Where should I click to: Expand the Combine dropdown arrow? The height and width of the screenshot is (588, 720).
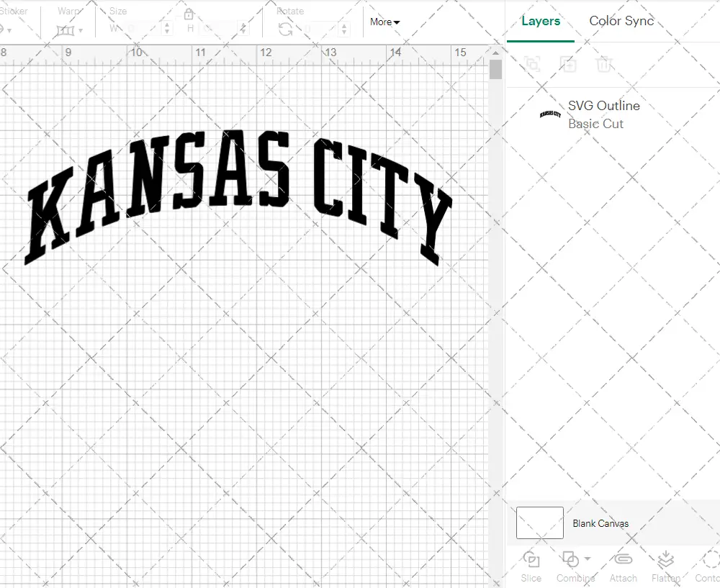(588, 558)
